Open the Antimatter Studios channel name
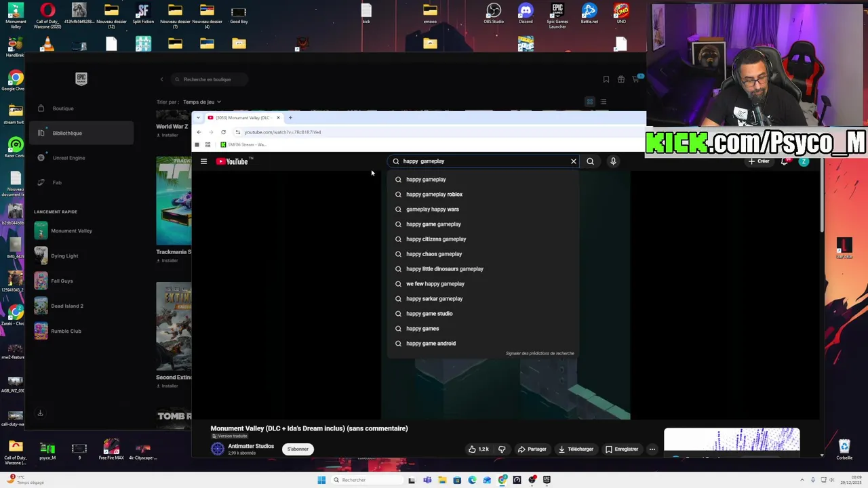Image resolution: width=868 pixels, height=488 pixels. tap(251, 446)
